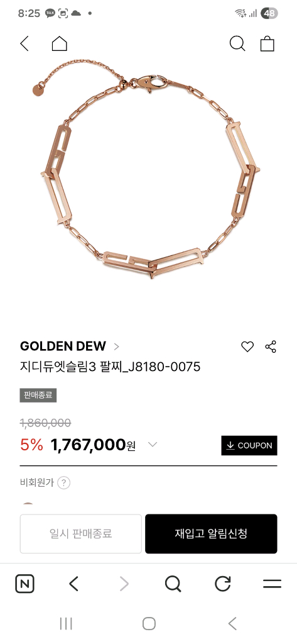The width and height of the screenshot is (297, 644).
Task: Show the non-member price help tooltip
Action: click(x=63, y=482)
